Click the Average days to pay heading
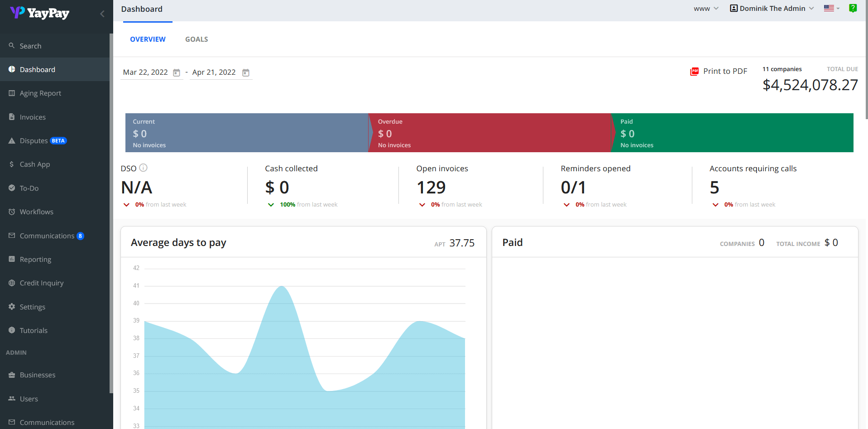Image resolution: width=868 pixels, height=429 pixels. pos(178,243)
